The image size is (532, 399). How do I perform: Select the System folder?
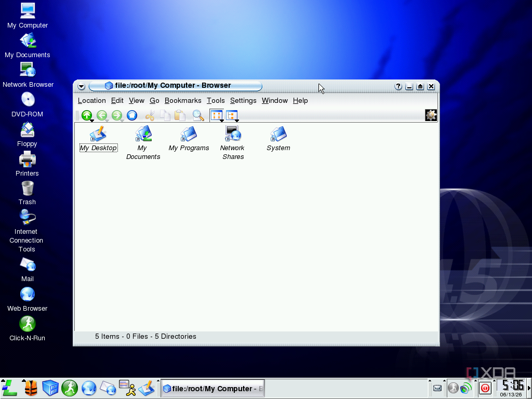point(278,139)
